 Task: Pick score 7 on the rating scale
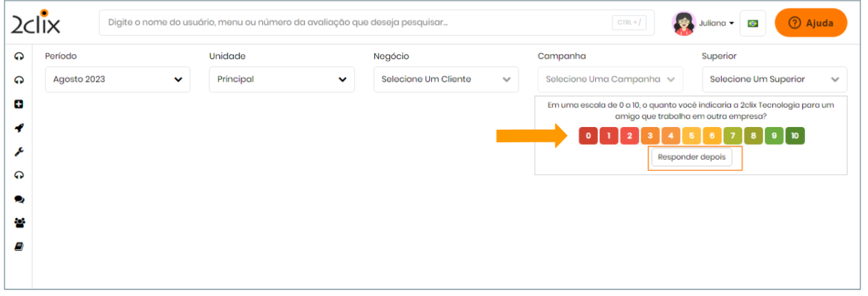click(x=732, y=136)
